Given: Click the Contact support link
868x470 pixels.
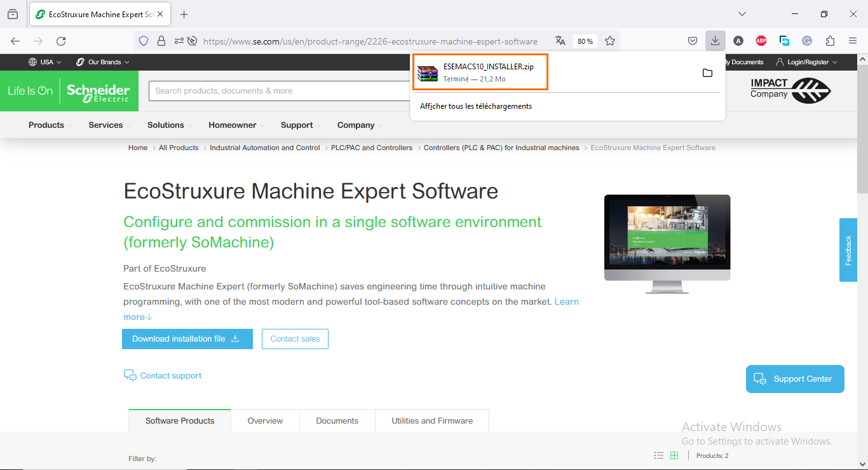Looking at the screenshot, I should click(x=171, y=375).
